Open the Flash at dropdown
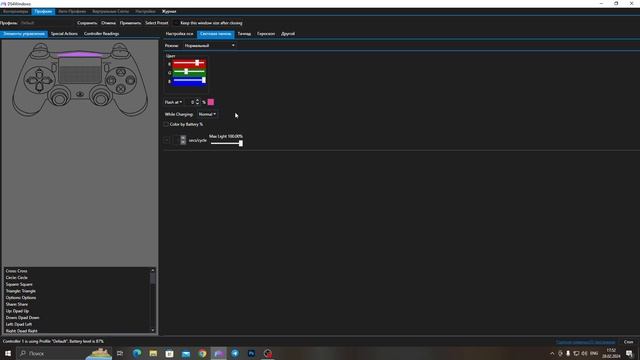Image resolution: width=640 pixels, height=360 pixels. pyautogui.click(x=173, y=102)
